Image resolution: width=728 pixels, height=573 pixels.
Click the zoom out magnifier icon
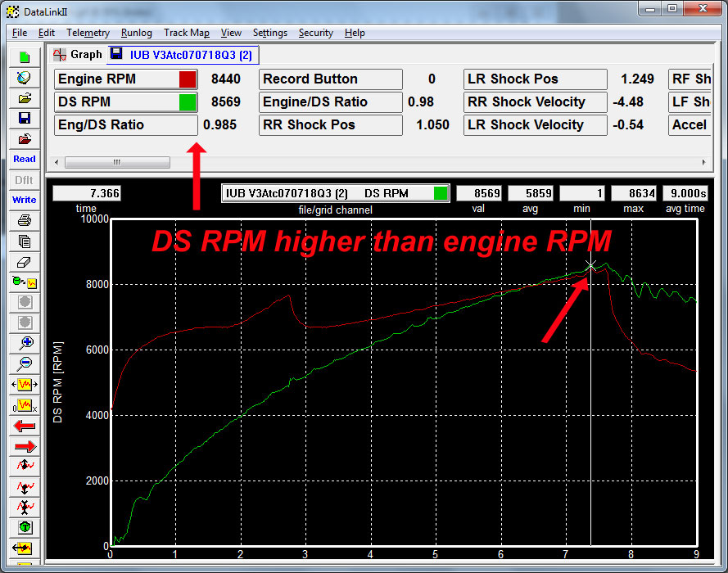click(x=25, y=363)
